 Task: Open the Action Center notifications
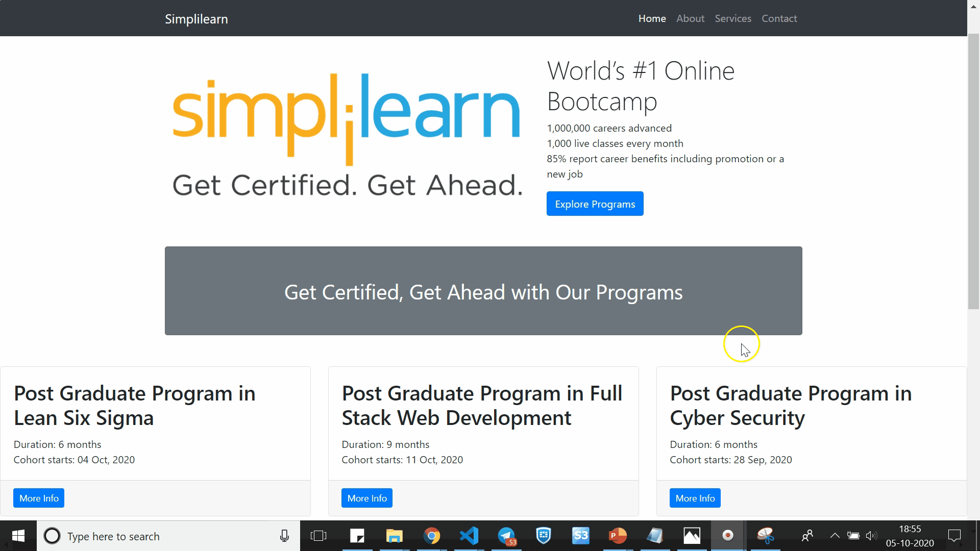pyautogui.click(x=954, y=536)
